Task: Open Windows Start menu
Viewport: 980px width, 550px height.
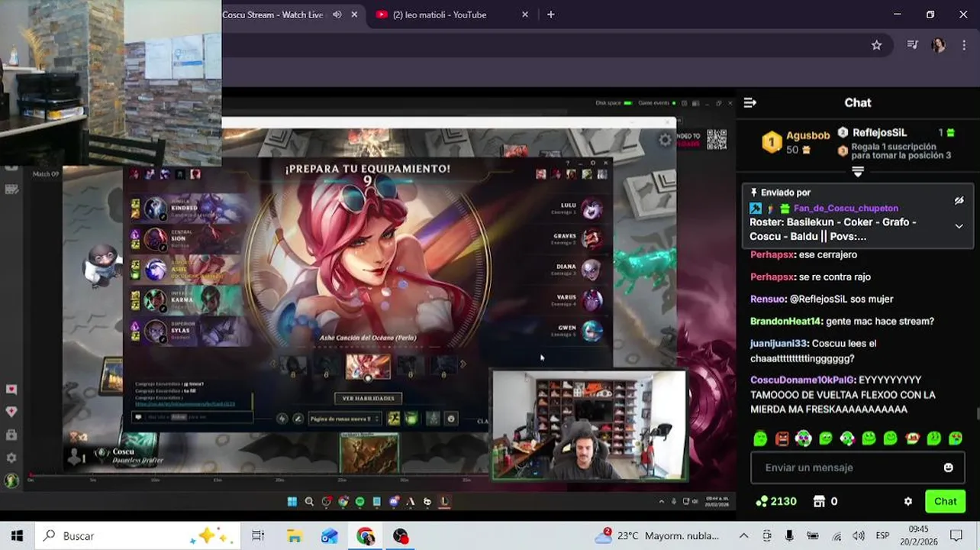Action: (17, 536)
